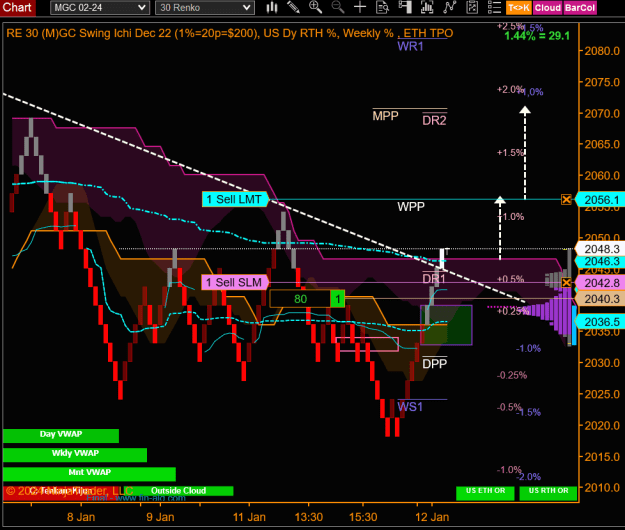Click the Wkly VWAP status bar
Viewport: 625px width, 530px height.
75,454
